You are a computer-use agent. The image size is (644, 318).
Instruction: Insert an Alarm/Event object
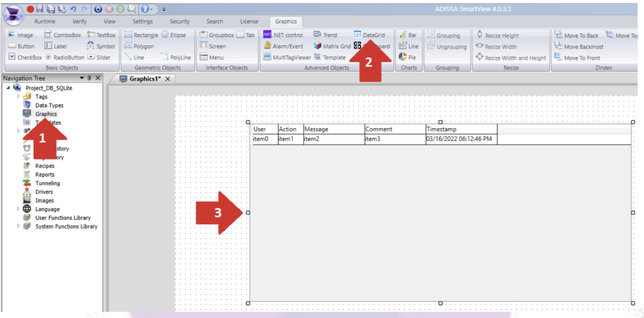click(283, 47)
